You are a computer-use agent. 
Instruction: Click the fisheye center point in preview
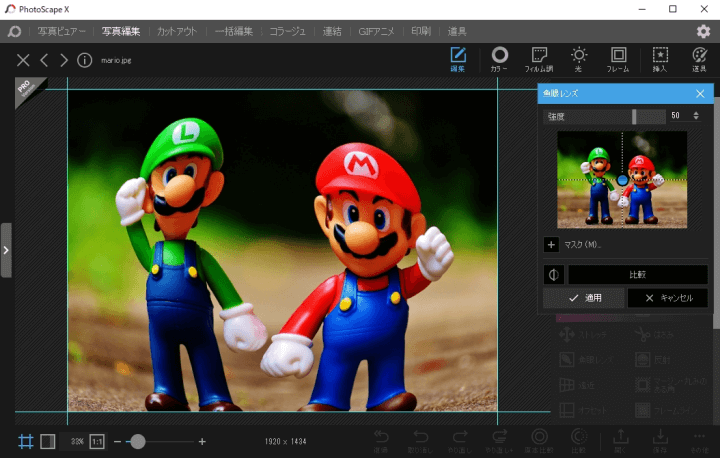[622, 180]
